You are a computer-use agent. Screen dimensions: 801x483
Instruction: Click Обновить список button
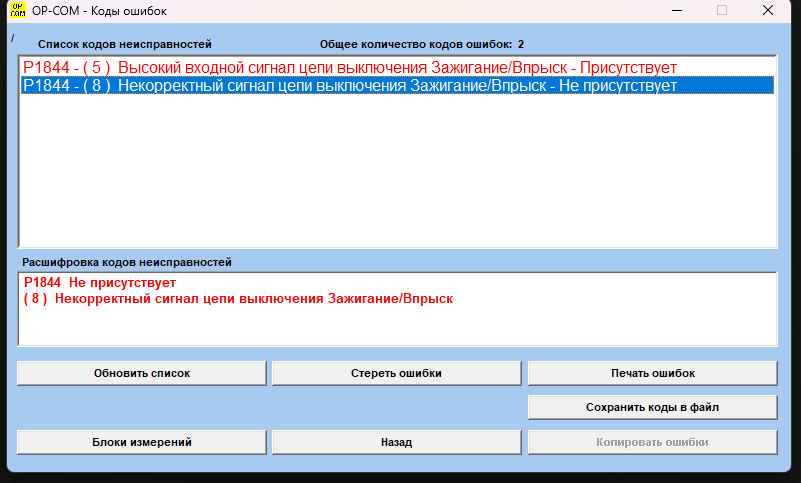(142, 373)
